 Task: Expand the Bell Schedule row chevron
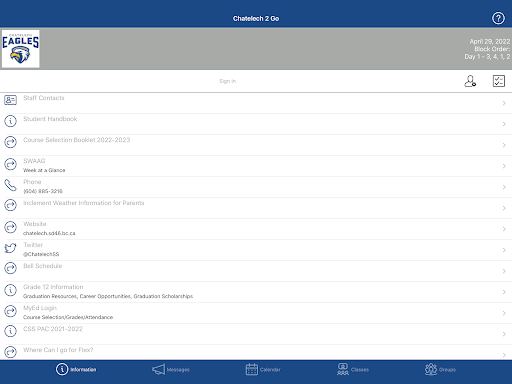[x=504, y=271]
